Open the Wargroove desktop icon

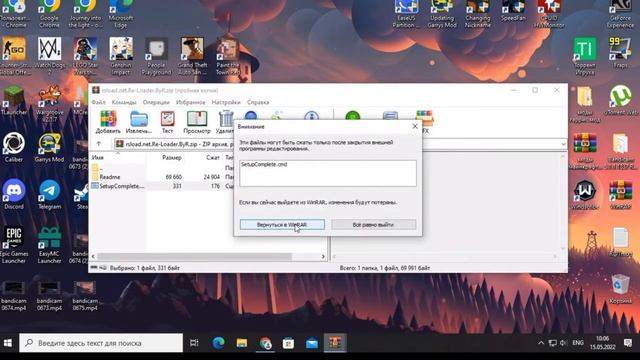(49, 103)
